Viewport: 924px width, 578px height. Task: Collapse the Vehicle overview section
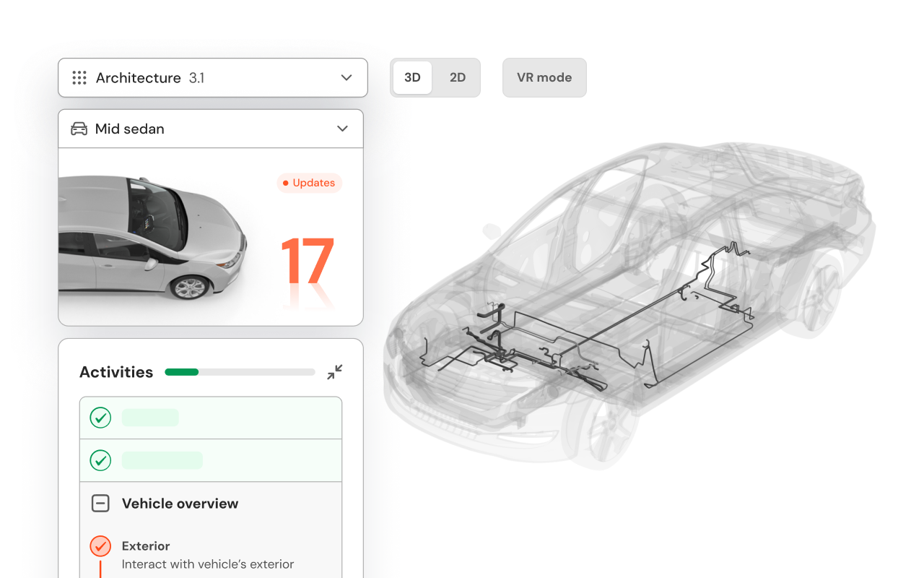click(100, 504)
